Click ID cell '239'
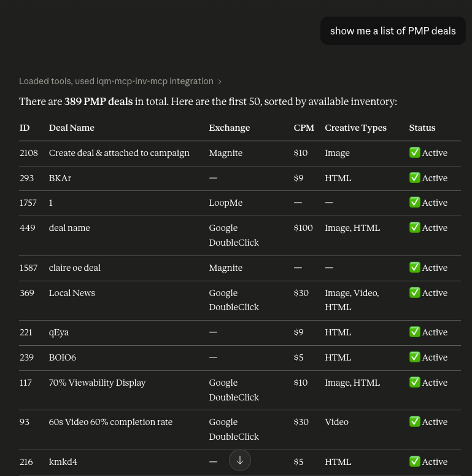 [26, 357]
